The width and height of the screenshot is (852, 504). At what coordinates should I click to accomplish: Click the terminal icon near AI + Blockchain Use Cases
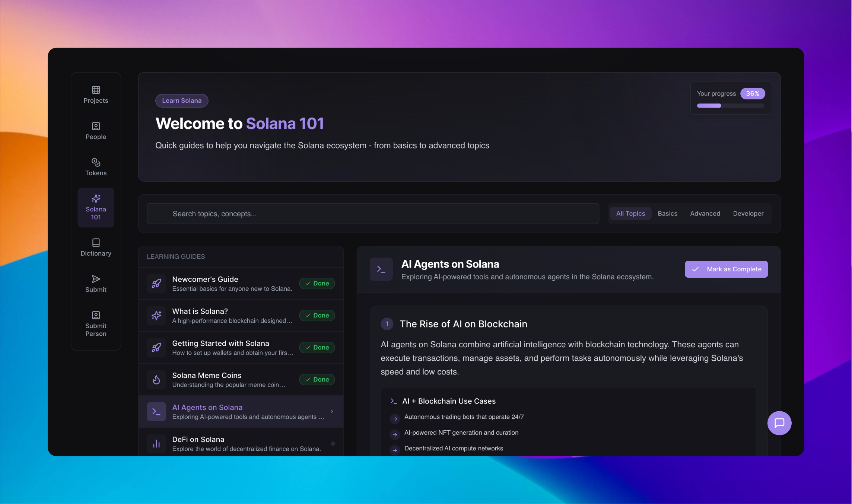tap(393, 401)
